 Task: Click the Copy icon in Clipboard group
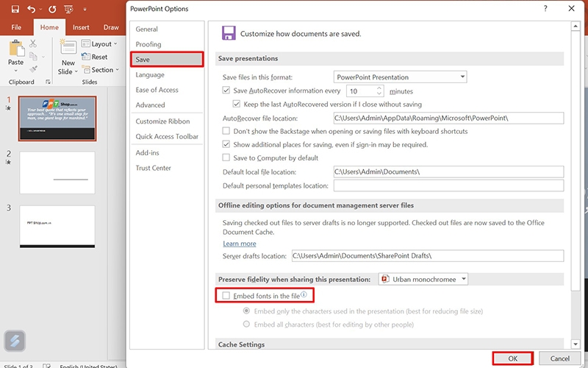point(33,57)
